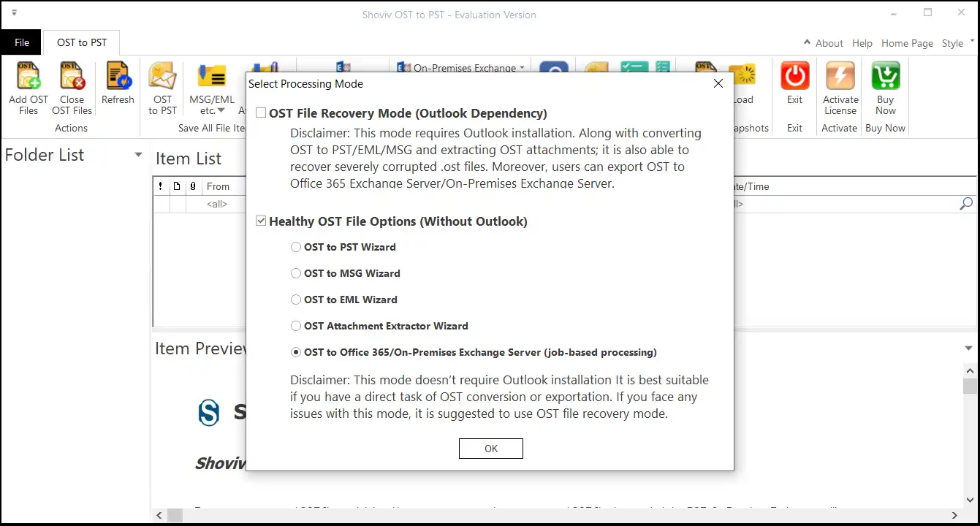The width and height of the screenshot is (980, 526).
Task: Click the Buy Now cart icon
Action: click(x=885, y=76)
